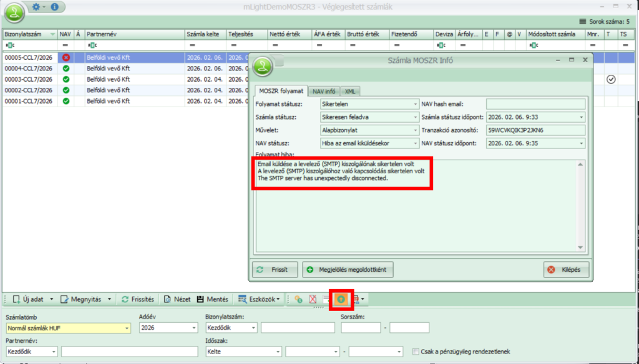Open the Adóév year dropdown
The width and height of the screenshot is (639, 364).
coord(194,328)
